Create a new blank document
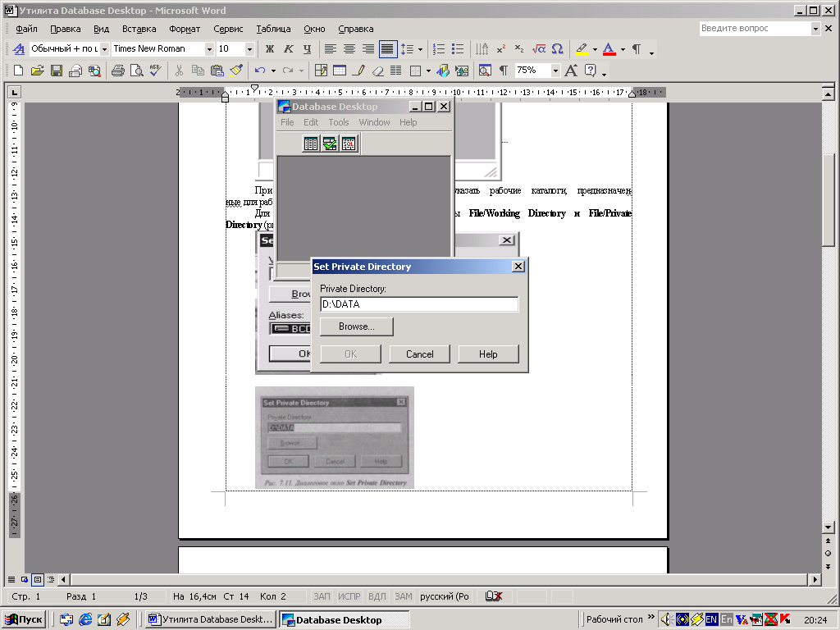 click(x=18, y=71)
